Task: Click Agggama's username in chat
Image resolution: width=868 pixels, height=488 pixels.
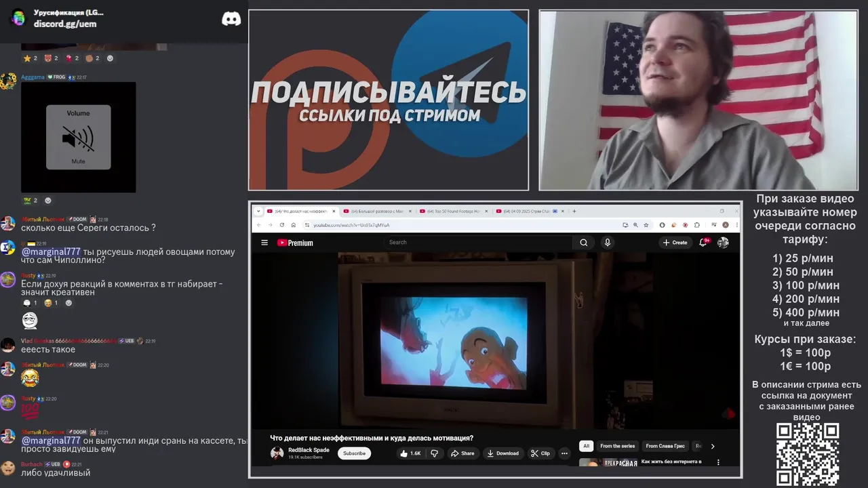Action: (33, 77)
